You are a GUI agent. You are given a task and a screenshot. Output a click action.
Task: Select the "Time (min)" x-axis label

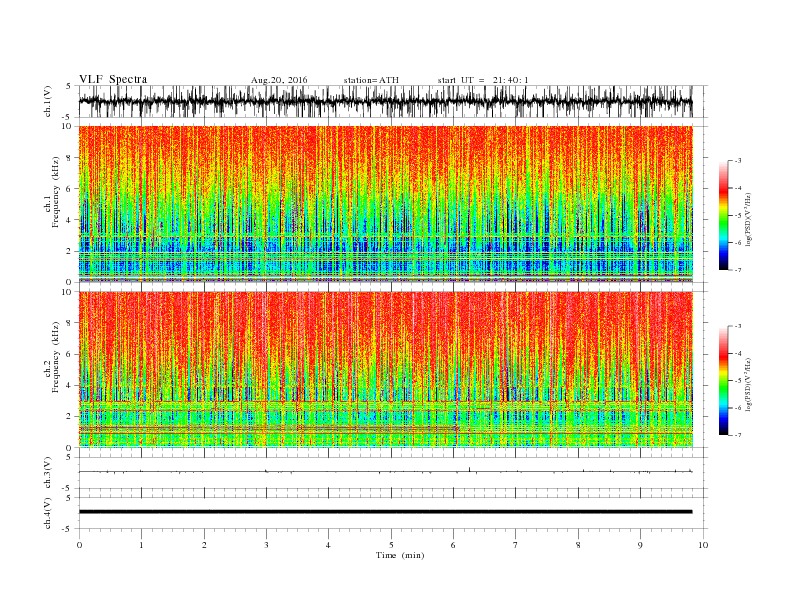tap(400, 555)
